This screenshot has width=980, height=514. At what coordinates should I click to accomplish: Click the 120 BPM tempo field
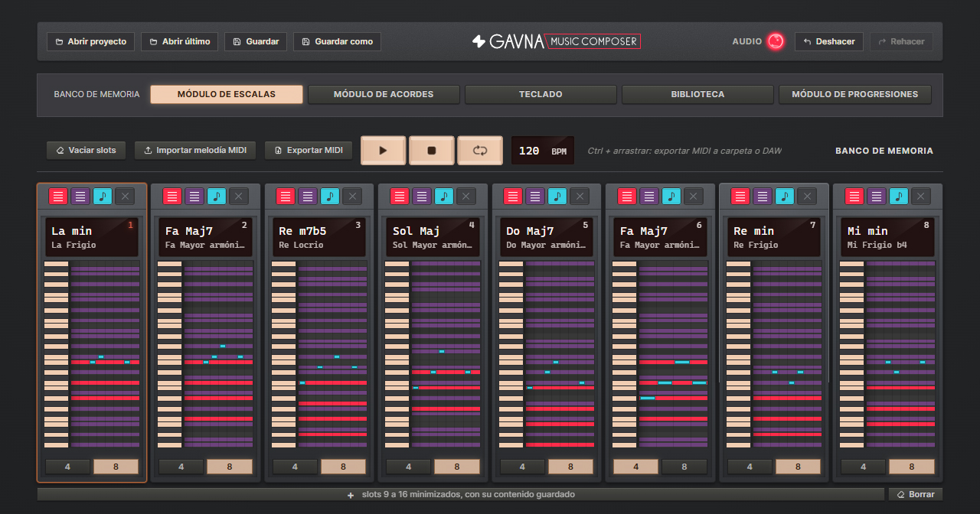point(543,151)
